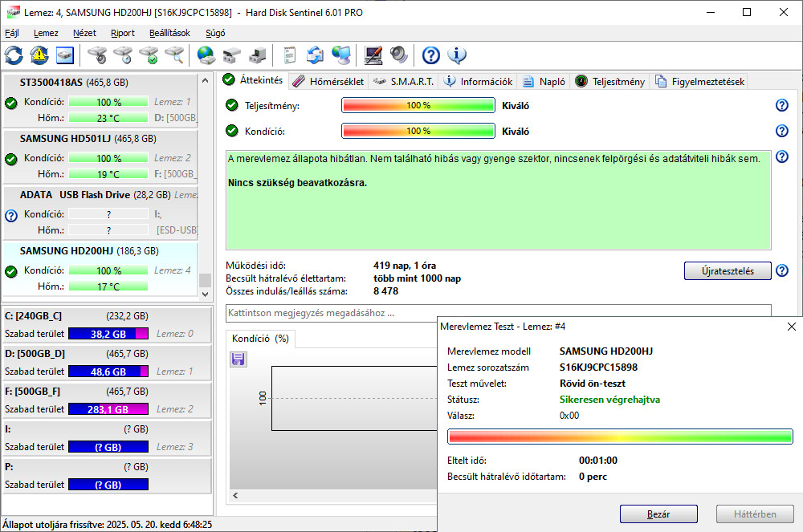
Task: Click the info speech bubble toolbar icon
Action: (457, 55)
